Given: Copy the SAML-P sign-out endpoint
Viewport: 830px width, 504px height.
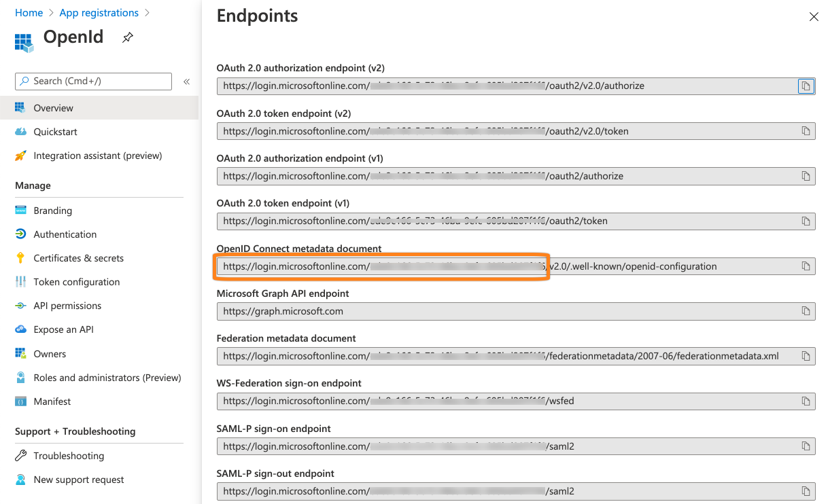Looking at the screenshot, I should [806, 490].
